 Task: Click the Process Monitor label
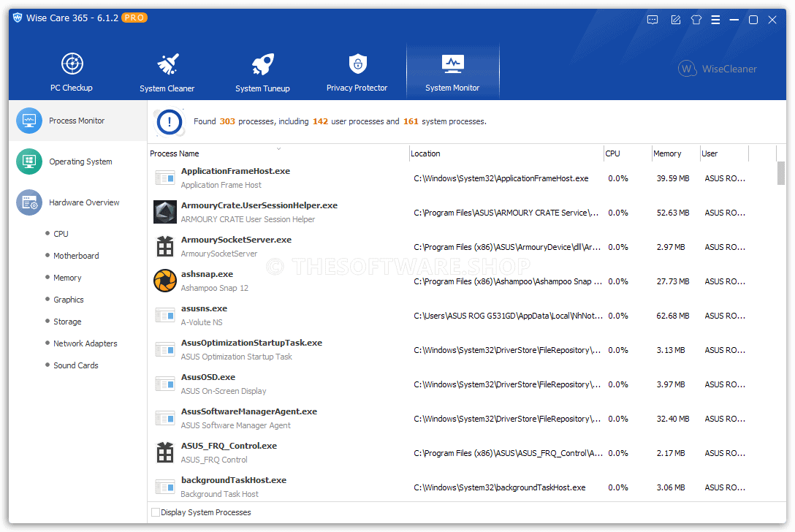(x=77, y=121)
